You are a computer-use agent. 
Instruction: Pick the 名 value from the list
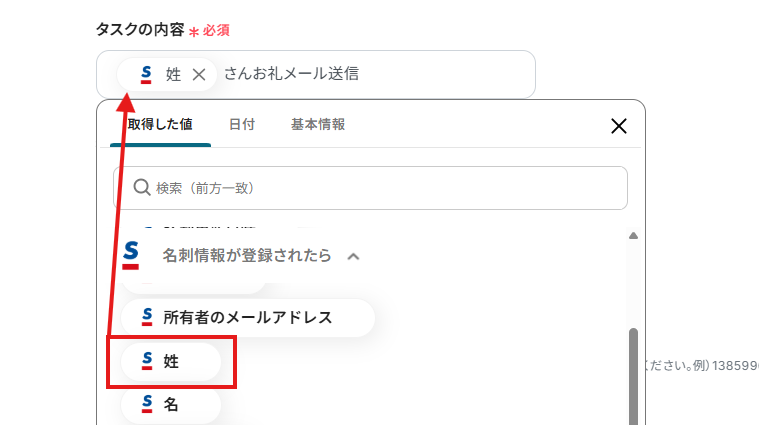tap(171, 404)
